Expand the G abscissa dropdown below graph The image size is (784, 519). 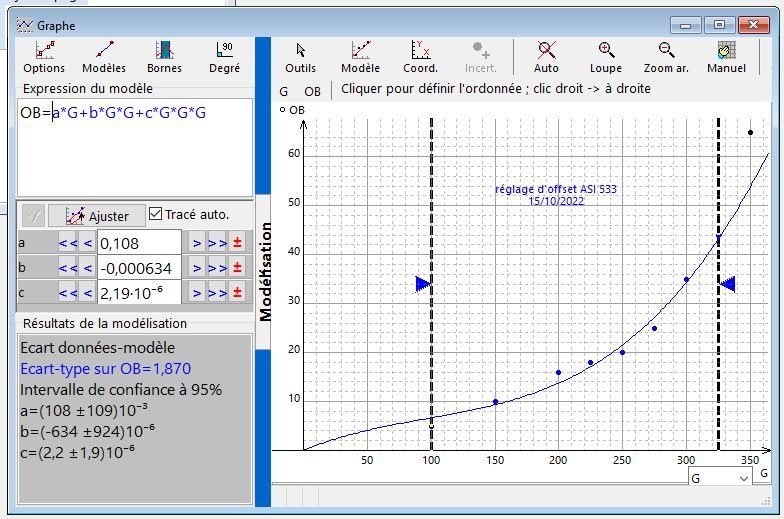coord(742,479)
